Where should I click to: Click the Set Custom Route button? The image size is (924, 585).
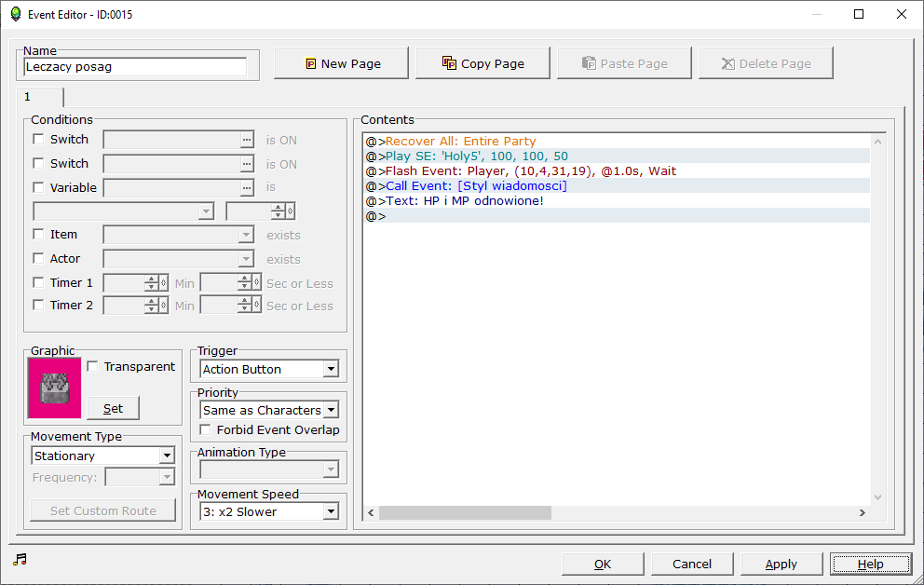(x=103, y=510)
